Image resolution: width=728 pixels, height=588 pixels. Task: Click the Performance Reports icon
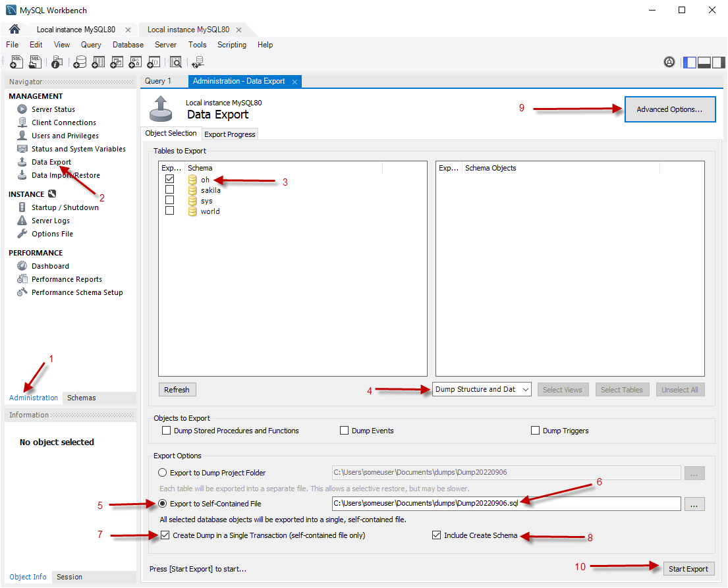pos(22,279)
